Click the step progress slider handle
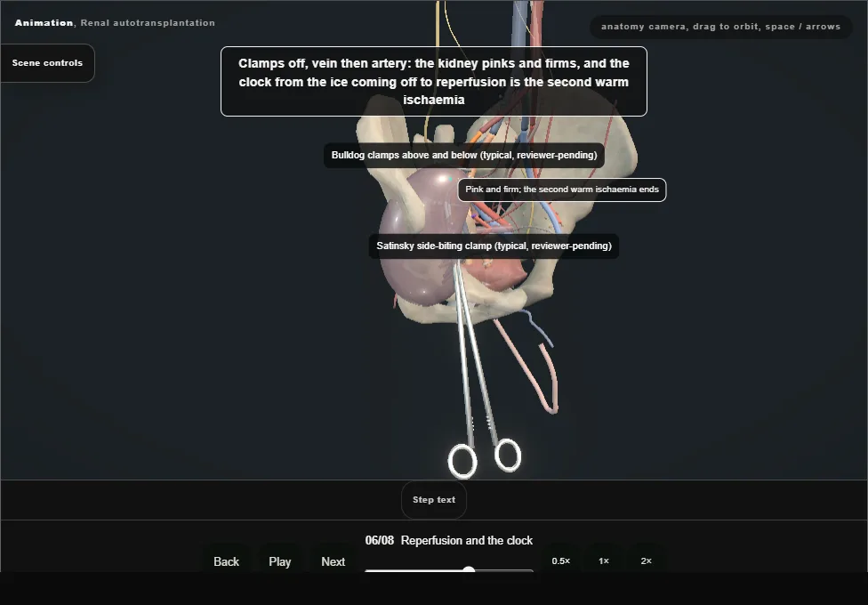This screenshot has width=868, height=605. [x=469, y=570]
